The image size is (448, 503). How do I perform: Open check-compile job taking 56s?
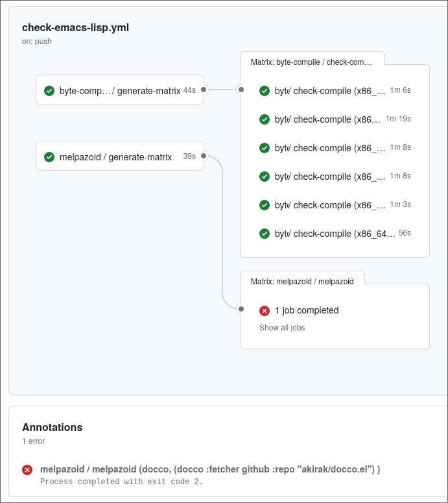[x=335, y=234]
